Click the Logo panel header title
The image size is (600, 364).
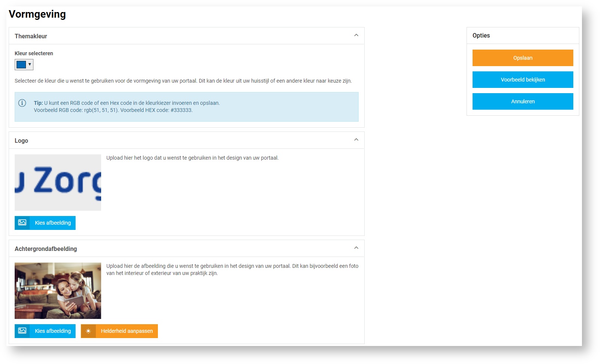pos(21,140)
